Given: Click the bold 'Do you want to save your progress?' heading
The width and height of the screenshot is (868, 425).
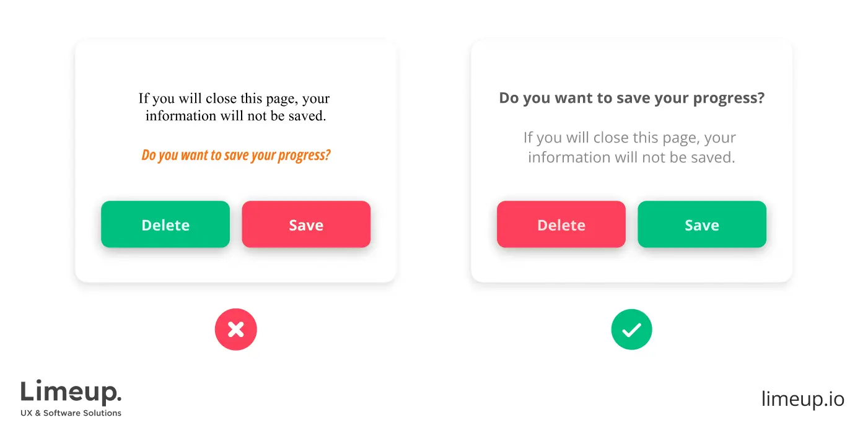Looking at the screenshot, I should tap(631, 99).
